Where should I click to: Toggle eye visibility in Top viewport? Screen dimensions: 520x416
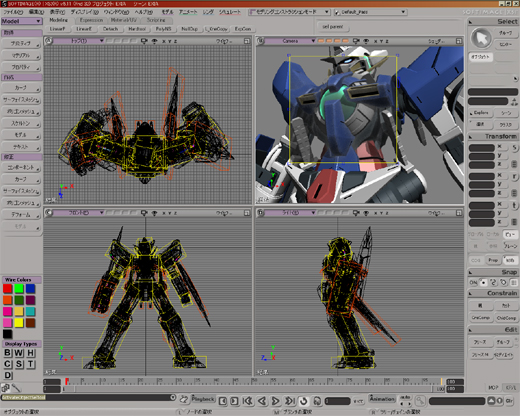154,41
